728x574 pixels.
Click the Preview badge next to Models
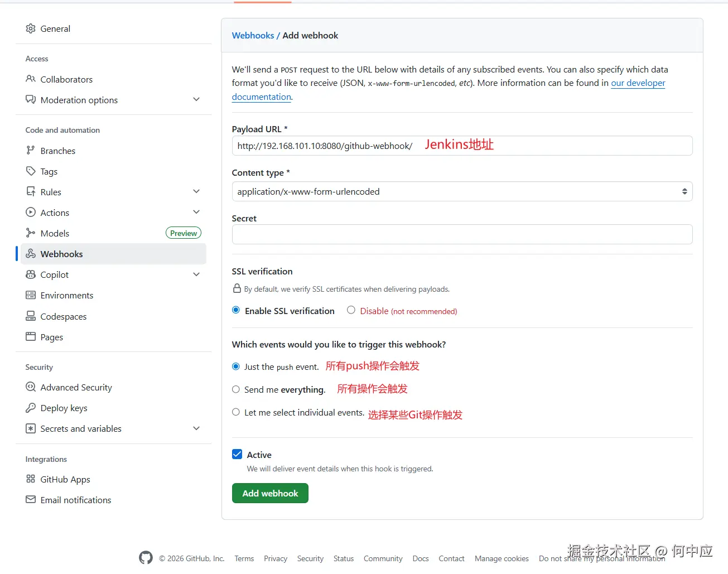point(184,233)
